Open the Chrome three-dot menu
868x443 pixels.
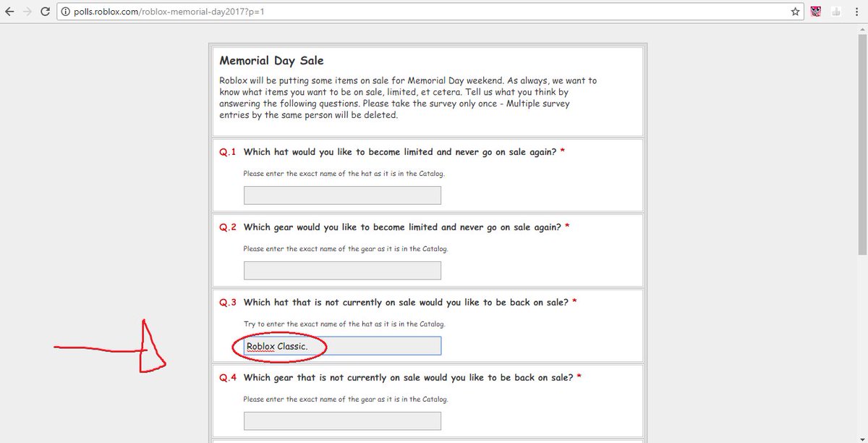click(x=856, y=12)
